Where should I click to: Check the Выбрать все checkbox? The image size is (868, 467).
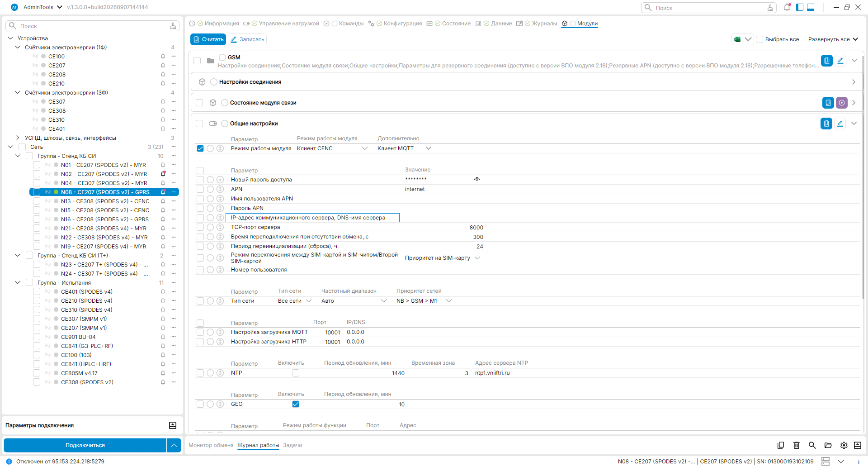[760, 39]
